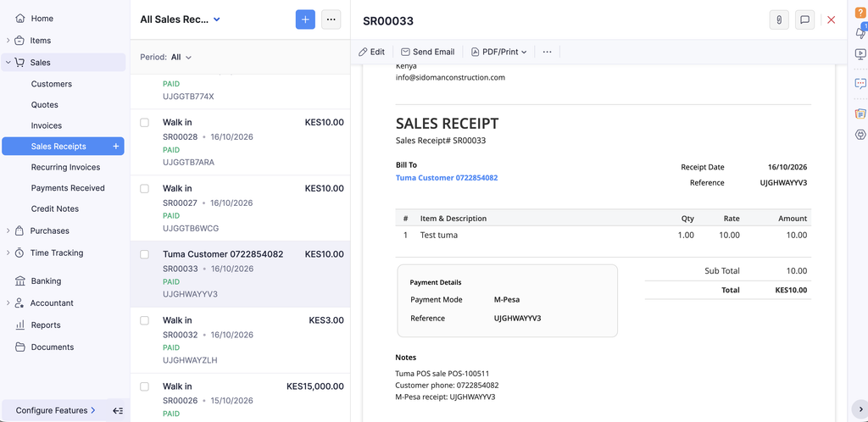This screenshot has height=422, width=868.
Task: Expand the Purchases section chevron
Action: (8, 230)
